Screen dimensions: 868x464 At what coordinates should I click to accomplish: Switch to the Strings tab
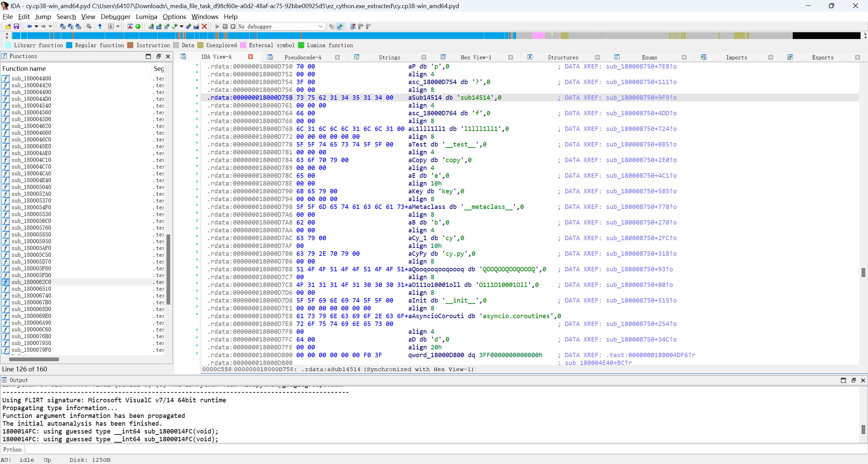coord(390,57)
